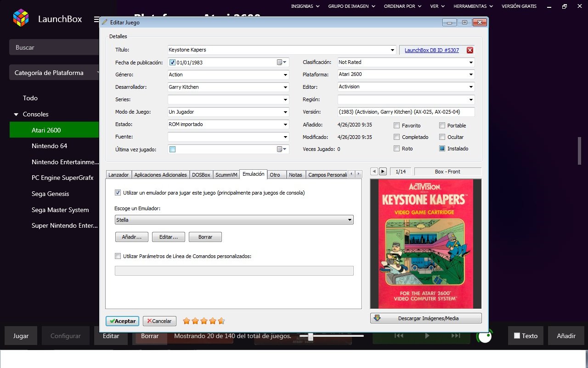
Task: Open calendar picker for Última vez jugado
Action: (281, 149)
